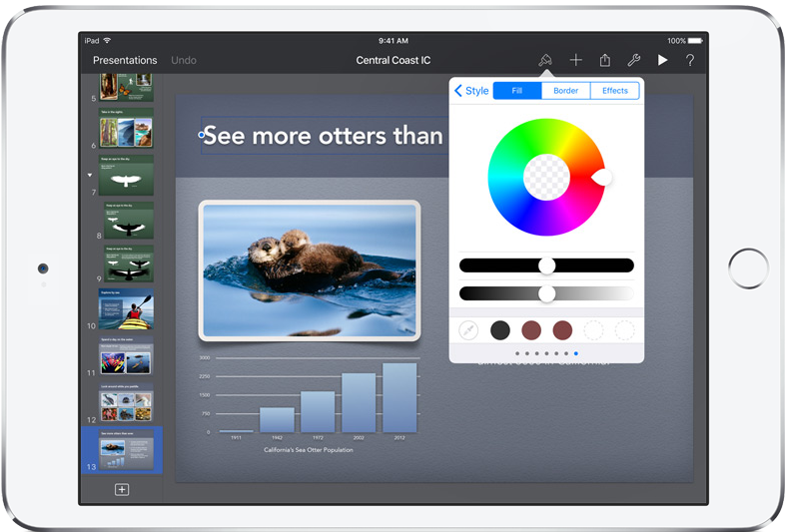Select the sea otter photo
786x532 pixels.
pos(310,270)
